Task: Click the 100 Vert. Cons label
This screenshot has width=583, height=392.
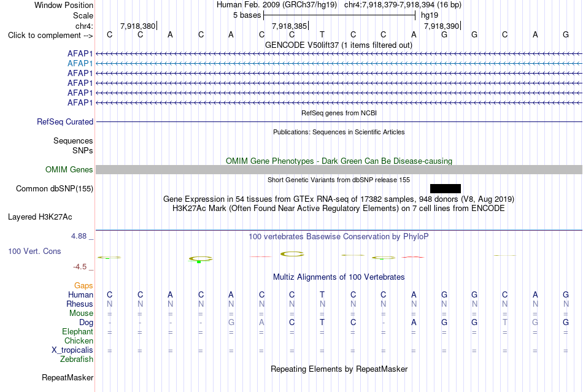Action: [34, 251]
